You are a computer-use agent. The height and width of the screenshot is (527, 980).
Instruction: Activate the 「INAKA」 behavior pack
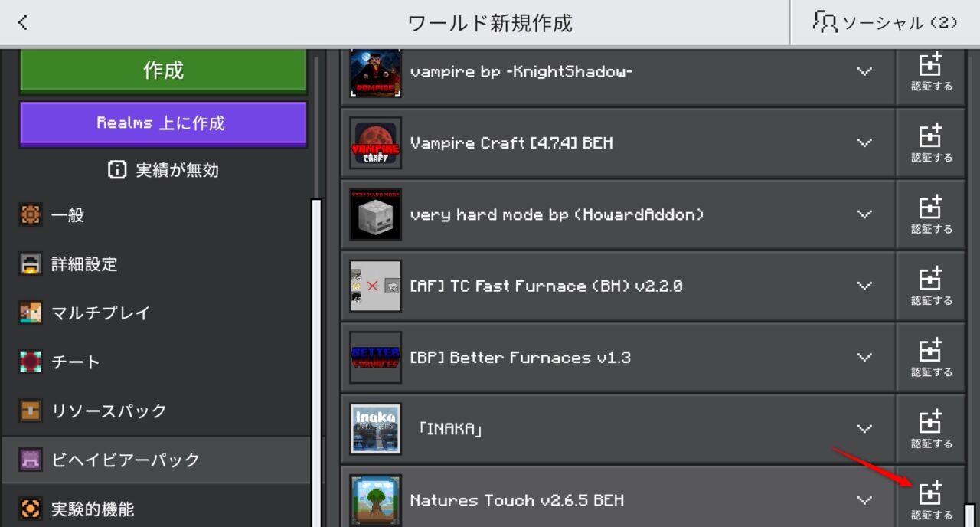point(931,429)
